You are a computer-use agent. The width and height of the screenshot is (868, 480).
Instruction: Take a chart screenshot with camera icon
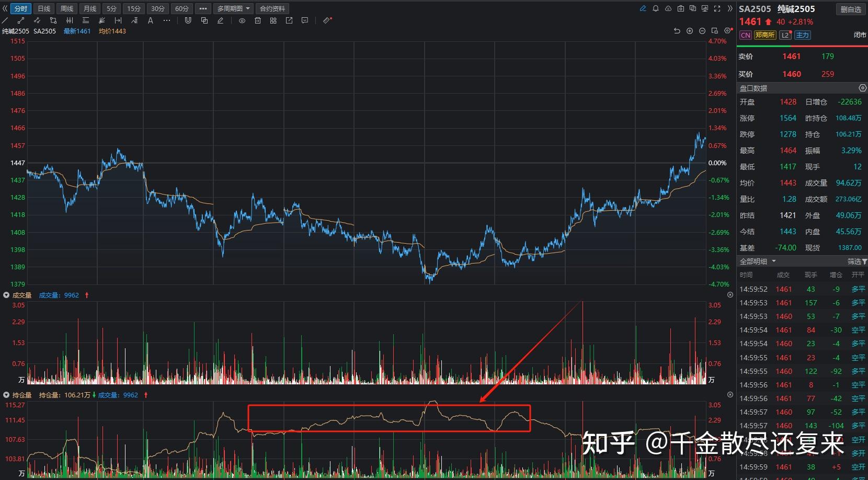pos(681,8)
